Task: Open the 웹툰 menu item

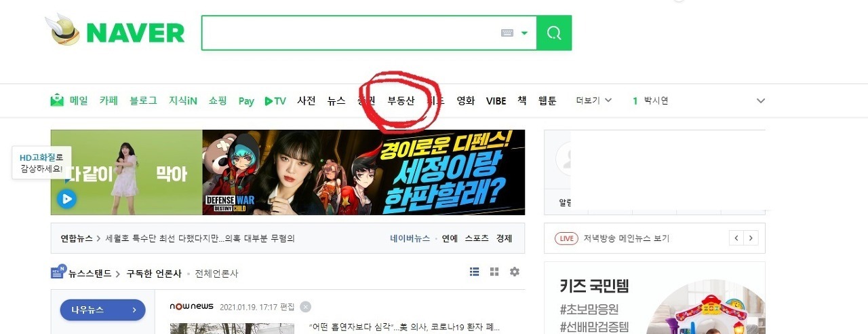Action: tap(547, 100)
